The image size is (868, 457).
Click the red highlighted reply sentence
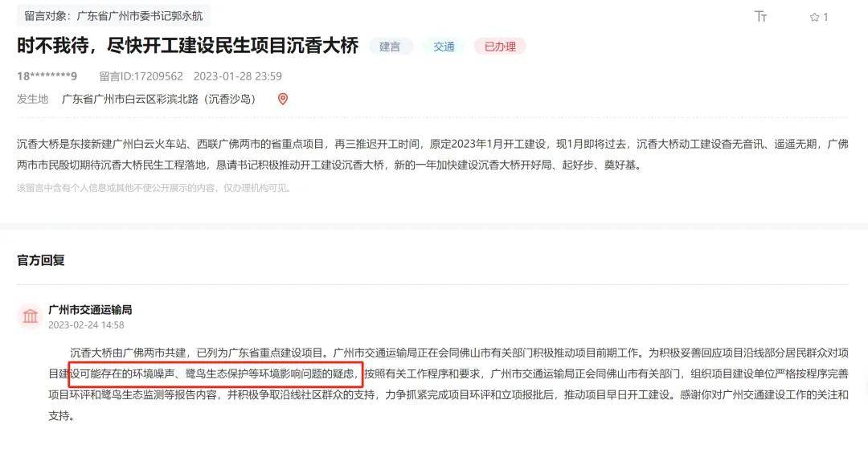coord(216,374)
